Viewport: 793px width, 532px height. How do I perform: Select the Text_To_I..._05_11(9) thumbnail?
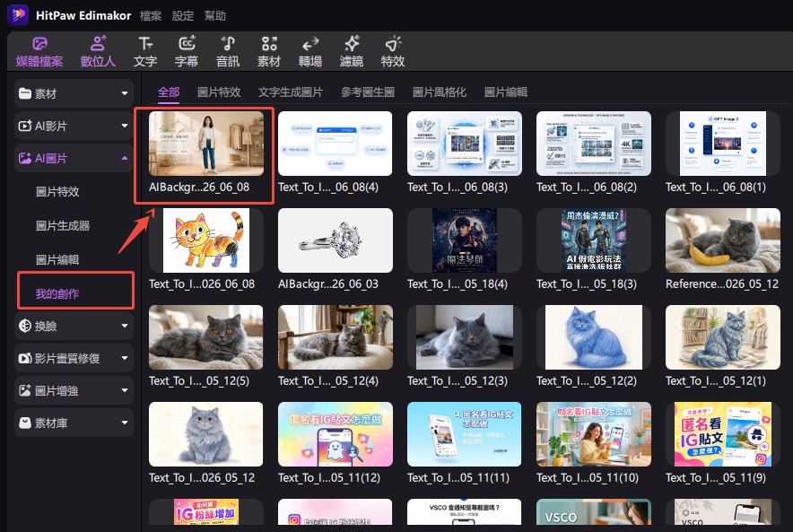pyautogui.click(x=723, y=434)
